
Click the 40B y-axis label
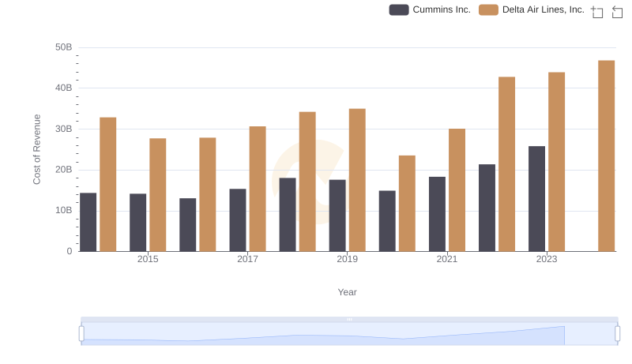pos(64,88)
